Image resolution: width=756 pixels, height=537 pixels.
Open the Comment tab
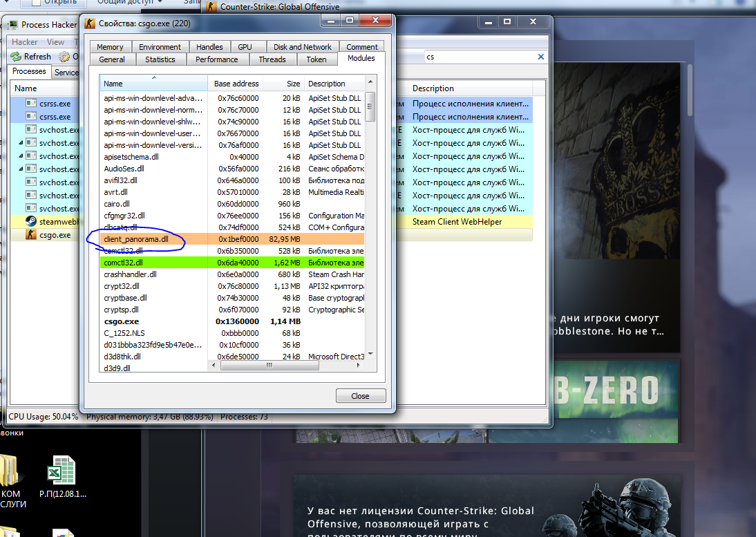pyautogui.click(x=361, y=47)
